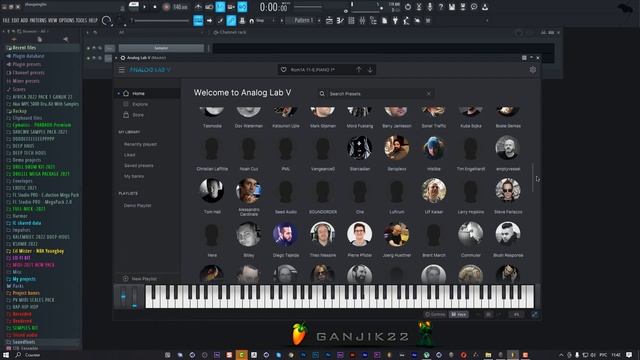Open the Analog Lab V hamburger menu
Image resolution: width=640 pixels, height=360 pixels.
[122, 70]
